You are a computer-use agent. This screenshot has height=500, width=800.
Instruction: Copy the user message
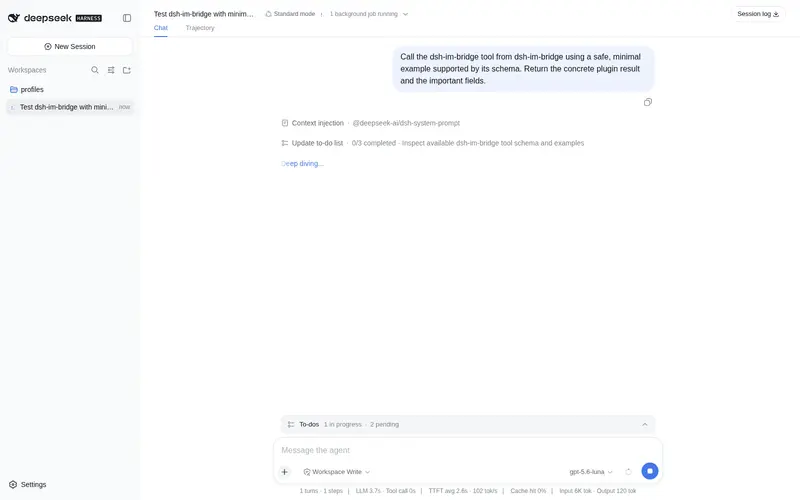pos(647,102)
